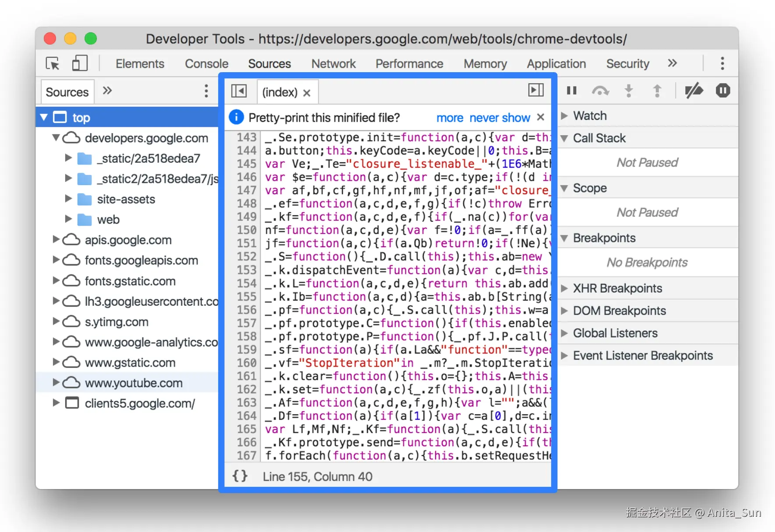Screen dimensions: 775x532
Task: Close the (index) file tab
Action: 307,93
